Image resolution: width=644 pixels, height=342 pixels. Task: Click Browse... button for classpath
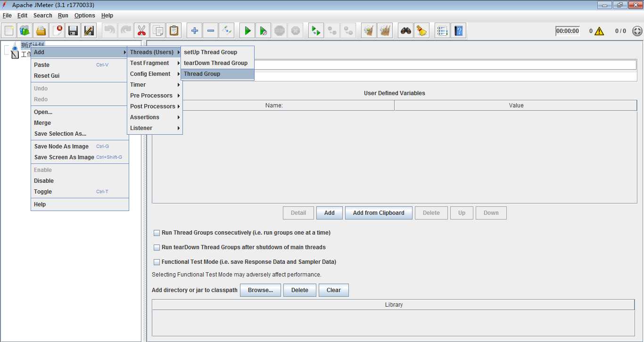[260, 290]
